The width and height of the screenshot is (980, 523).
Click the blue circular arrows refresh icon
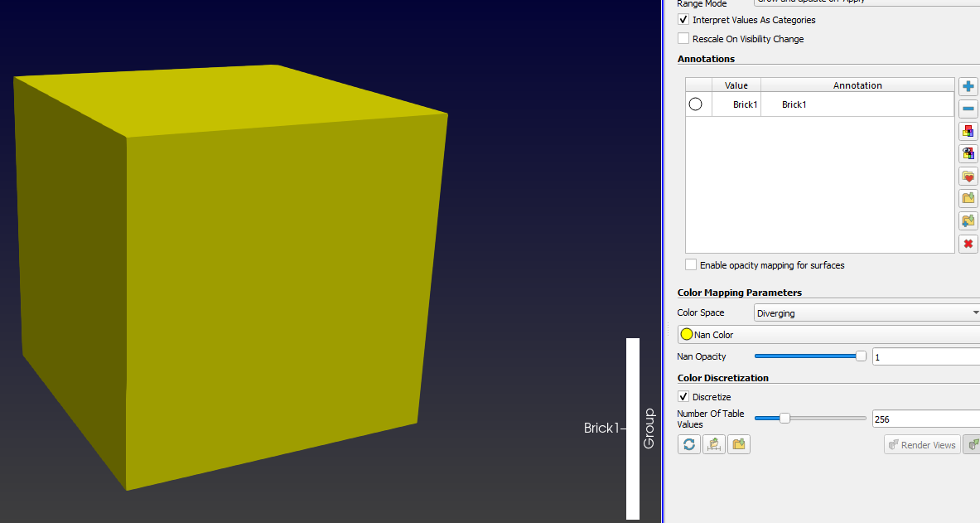688,444
